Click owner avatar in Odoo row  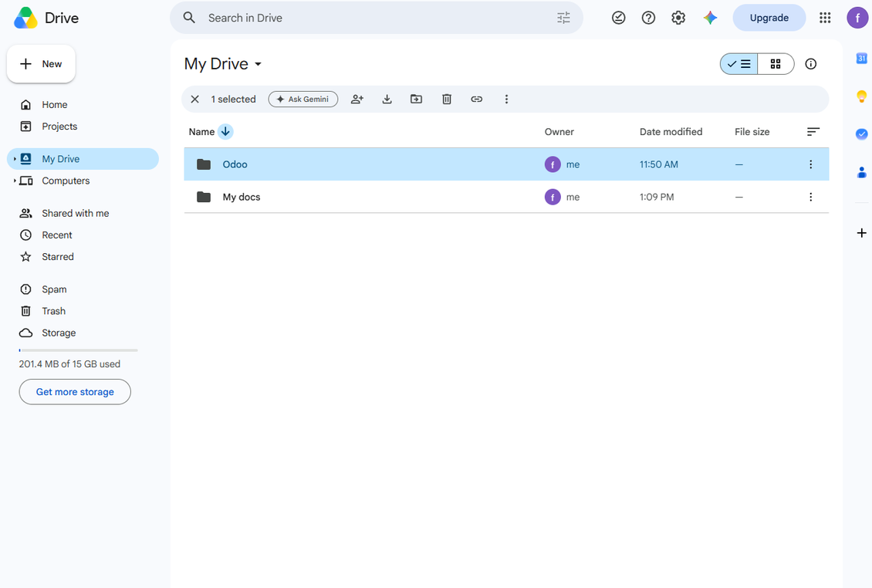click(x=553, y=164)
